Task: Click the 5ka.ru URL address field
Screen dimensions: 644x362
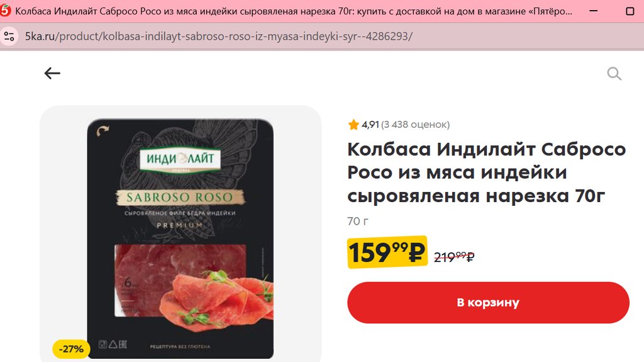Action: (x=218, y=37)
